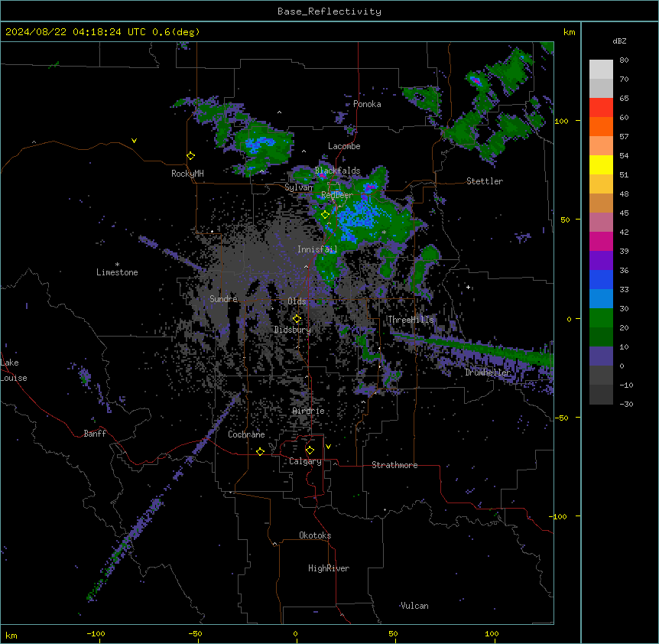Click the yellow diamond marker near RockyMH
The width and height of the screenshot is (659, 644).
(x=190, y=156)
